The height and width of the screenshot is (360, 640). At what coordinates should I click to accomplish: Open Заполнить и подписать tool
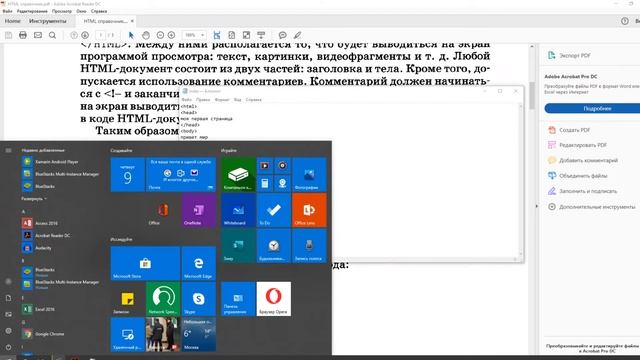point(582,191)
